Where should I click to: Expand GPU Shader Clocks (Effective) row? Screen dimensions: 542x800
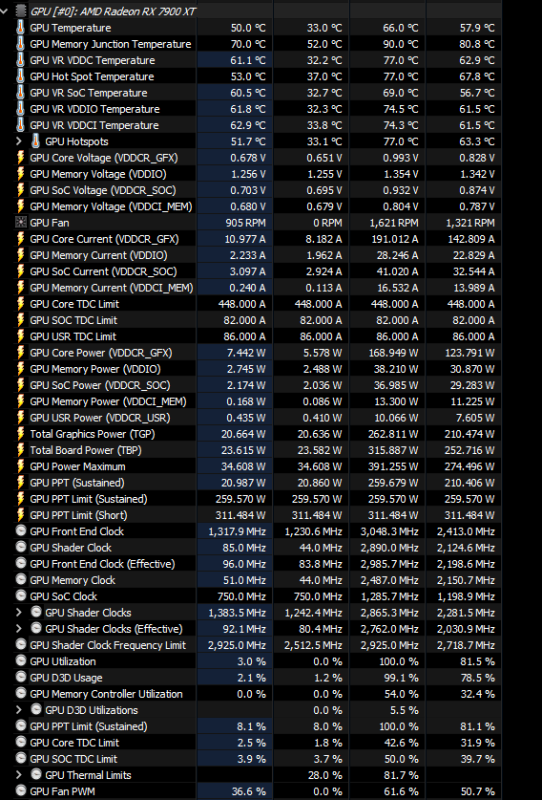point(19,629)
